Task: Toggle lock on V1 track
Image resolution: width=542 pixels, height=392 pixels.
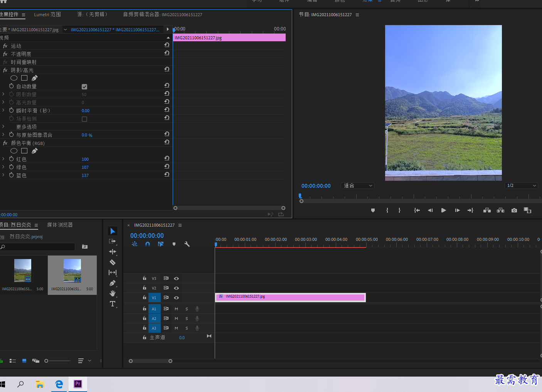Action: click(x=145, y=298)
